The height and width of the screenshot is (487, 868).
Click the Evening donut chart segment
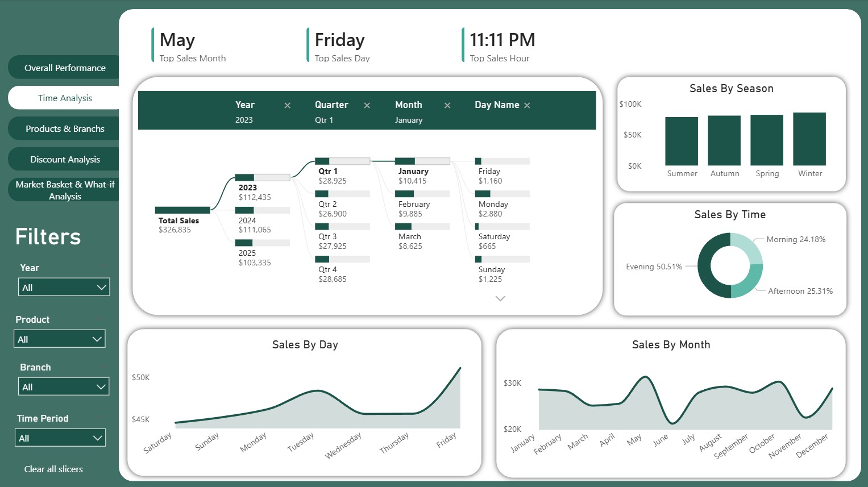[x=706, y=266]
